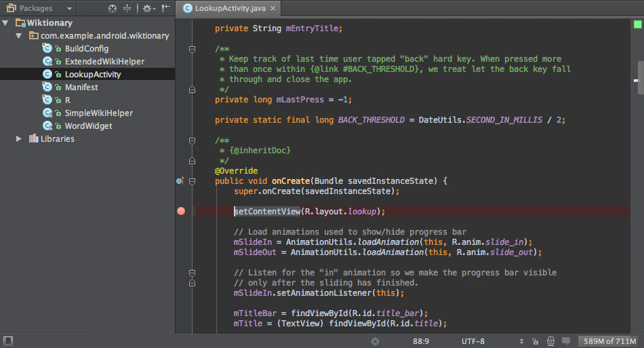This screenshot has height=348, width=644.
Task: Click the override gutter icon beside onCreate
Action: point(180,180)
